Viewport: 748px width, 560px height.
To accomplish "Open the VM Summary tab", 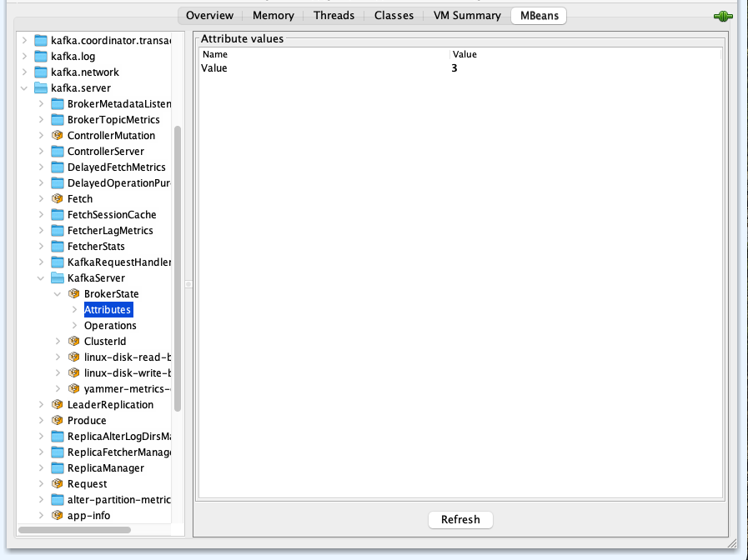I will click(x=467, y=16).
